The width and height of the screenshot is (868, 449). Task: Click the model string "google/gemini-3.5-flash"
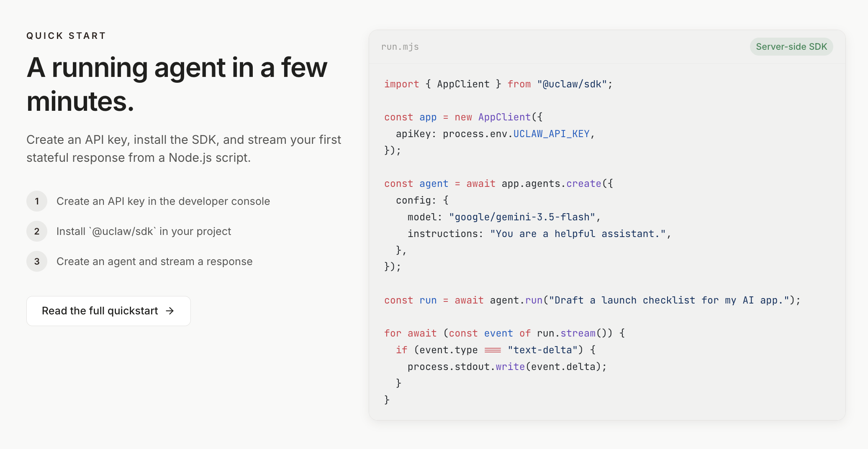click(522, 217)
